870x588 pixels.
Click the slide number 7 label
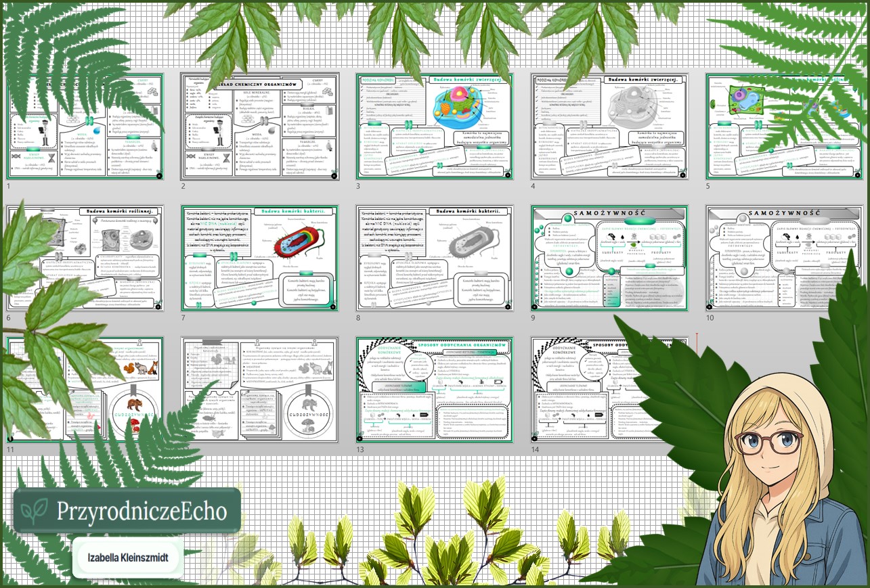coord(183,317)
